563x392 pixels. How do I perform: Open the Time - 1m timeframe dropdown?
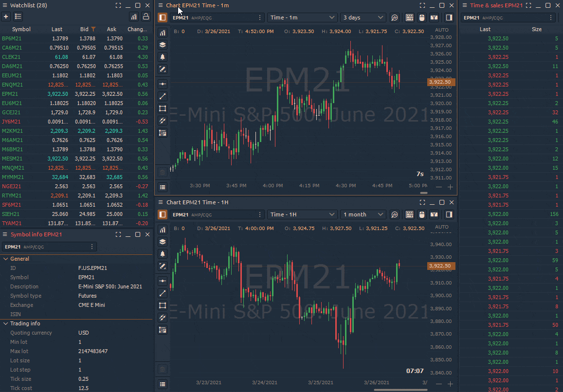coord(302,18)
